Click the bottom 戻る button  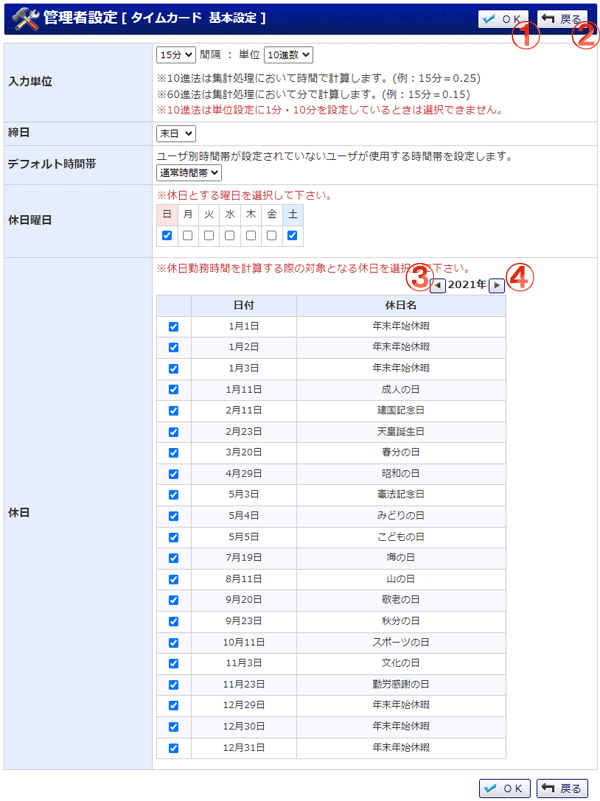pos(562,788)
